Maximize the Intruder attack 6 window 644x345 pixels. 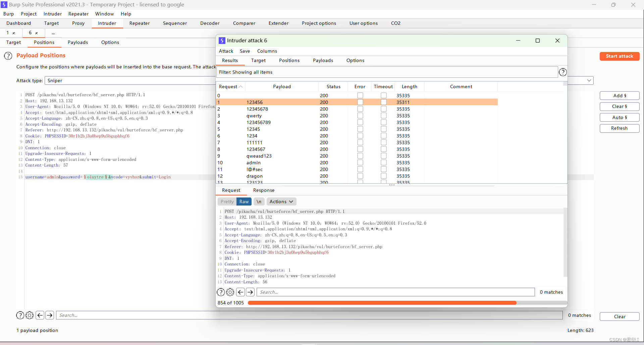[538, 41]
